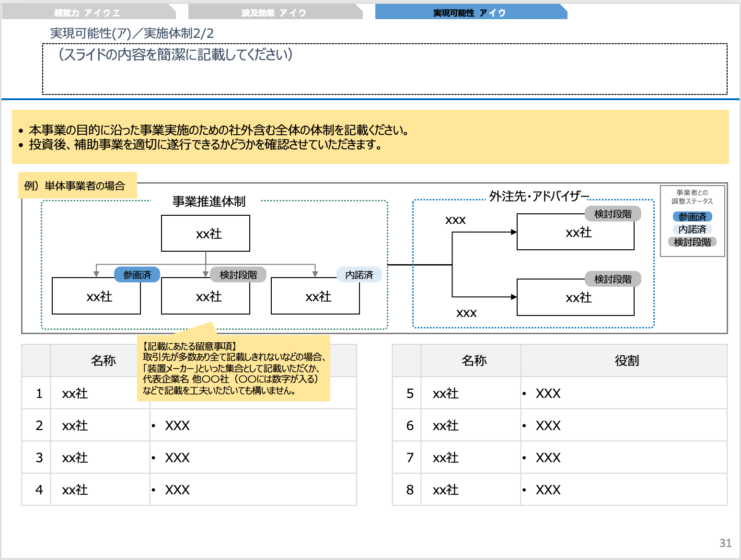Select upper xx社 box under 外注先・アドバイザー
This screenshot has height=560, width=741.
575,233
